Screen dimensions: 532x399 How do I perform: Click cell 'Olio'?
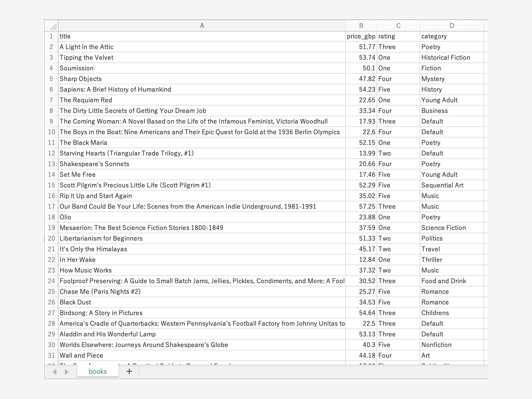pos(202,217)
